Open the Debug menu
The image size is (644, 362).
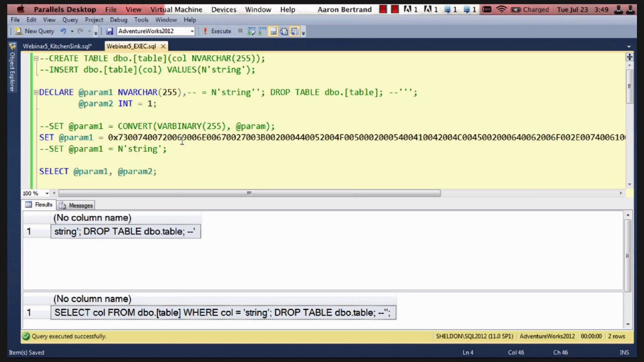tap(118, 20)
